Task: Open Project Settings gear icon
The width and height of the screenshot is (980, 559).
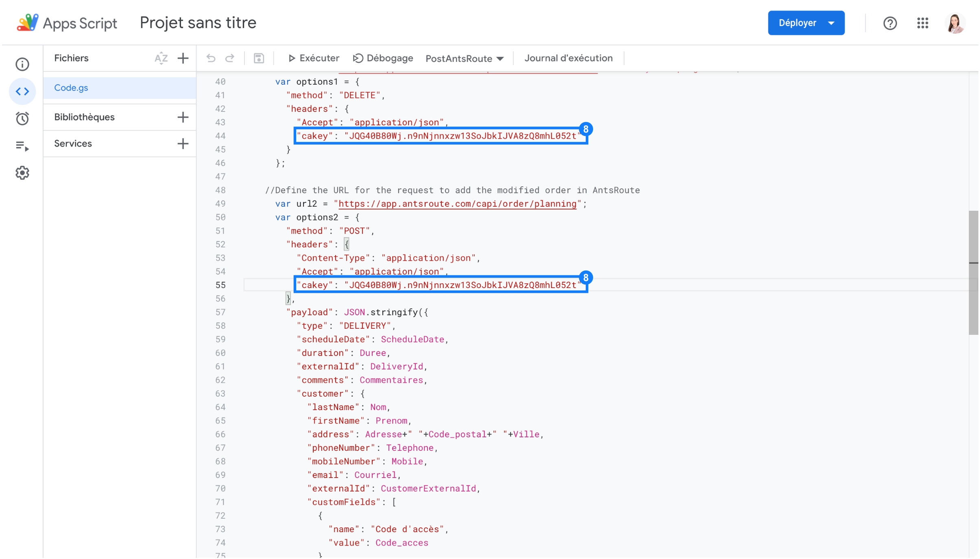Action: point(22,173)
